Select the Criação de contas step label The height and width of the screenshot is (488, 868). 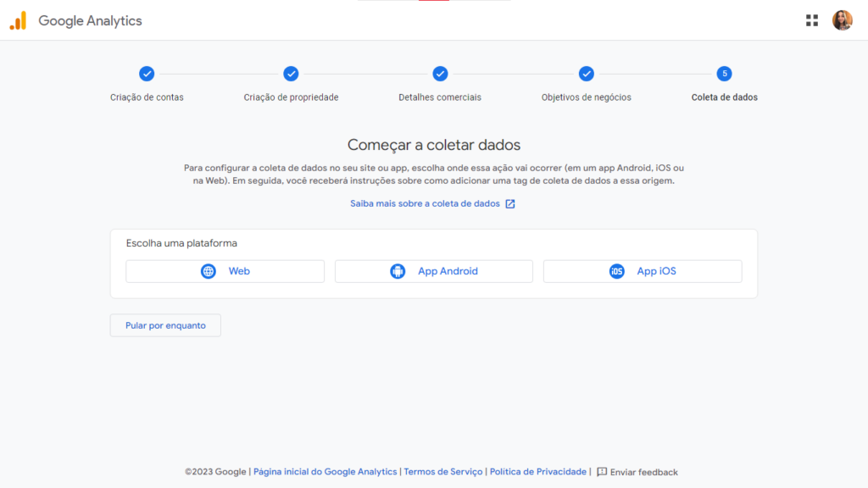click(147, 97)
